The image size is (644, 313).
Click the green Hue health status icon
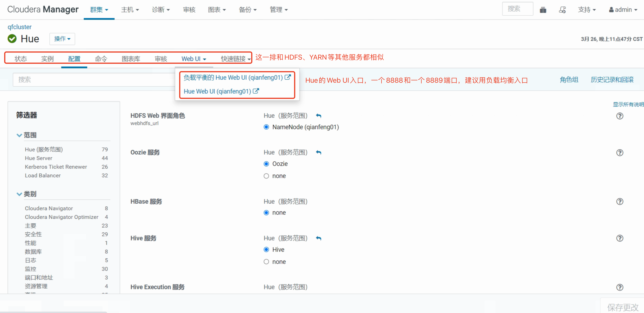[12, 39]
